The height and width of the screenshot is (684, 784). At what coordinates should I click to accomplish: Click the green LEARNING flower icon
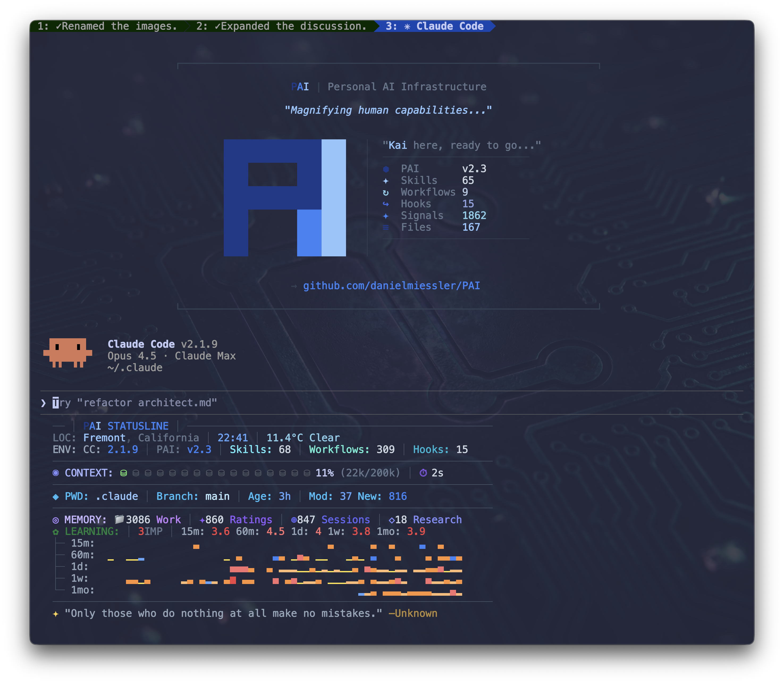(56, 532)
